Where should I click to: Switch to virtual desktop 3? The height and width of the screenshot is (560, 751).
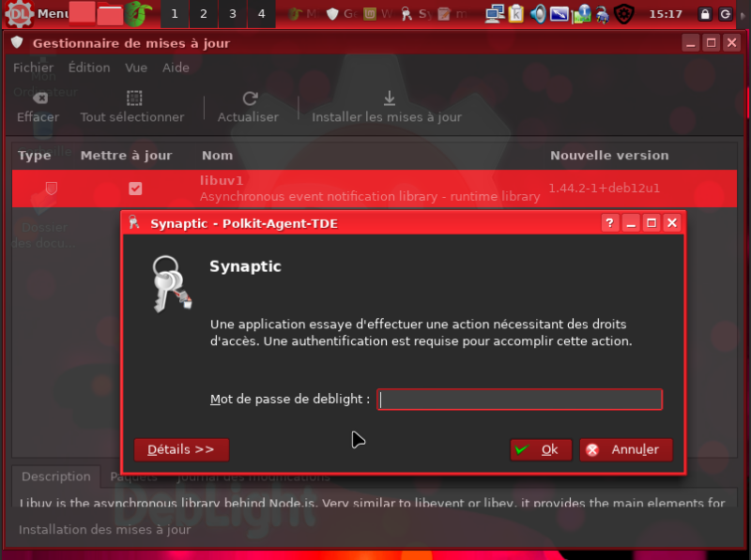pyautogui.click(x=233, y=14)
